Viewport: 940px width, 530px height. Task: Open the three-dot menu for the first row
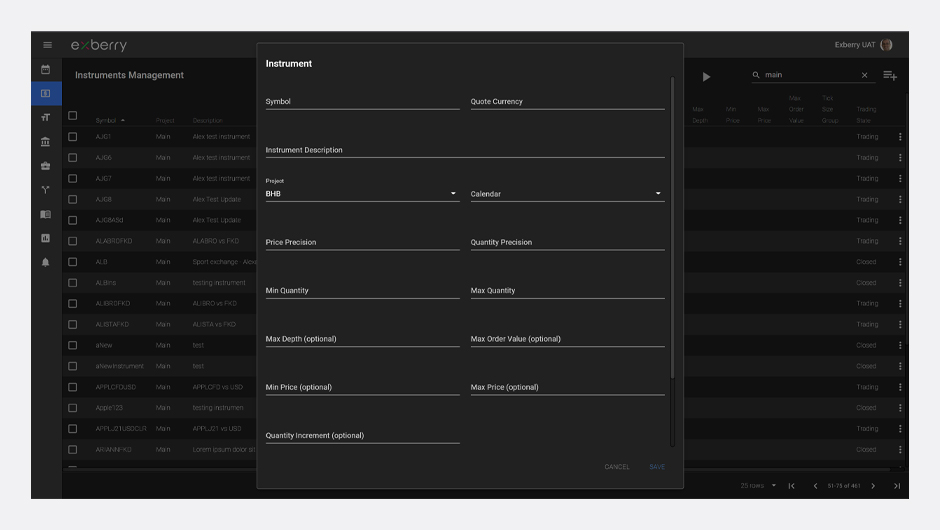point(900,137)
